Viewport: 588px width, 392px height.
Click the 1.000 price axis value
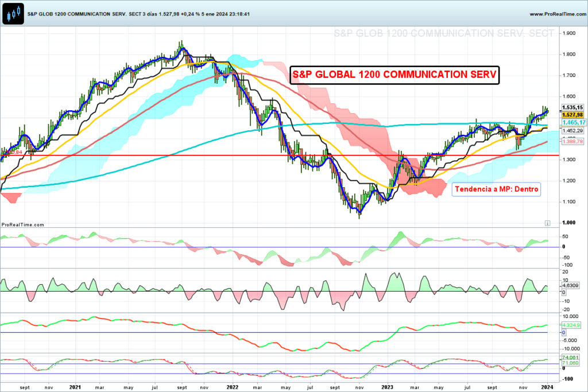coord(569,223)
